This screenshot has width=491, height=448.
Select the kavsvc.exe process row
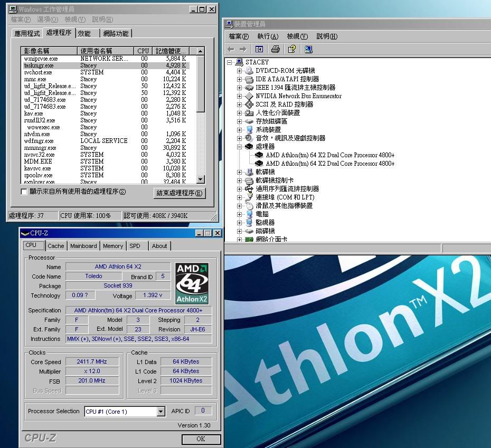(105, 168)
